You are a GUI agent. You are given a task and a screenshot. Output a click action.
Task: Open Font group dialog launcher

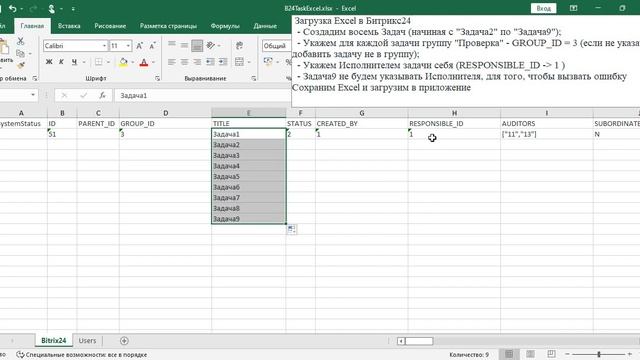[158, 78]
